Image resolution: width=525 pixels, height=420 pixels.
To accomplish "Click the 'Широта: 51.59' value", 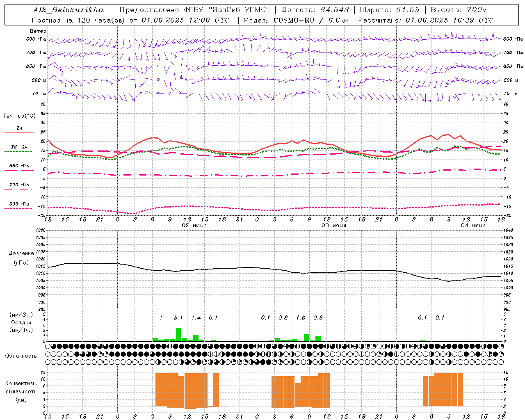I will click(390, 10).
